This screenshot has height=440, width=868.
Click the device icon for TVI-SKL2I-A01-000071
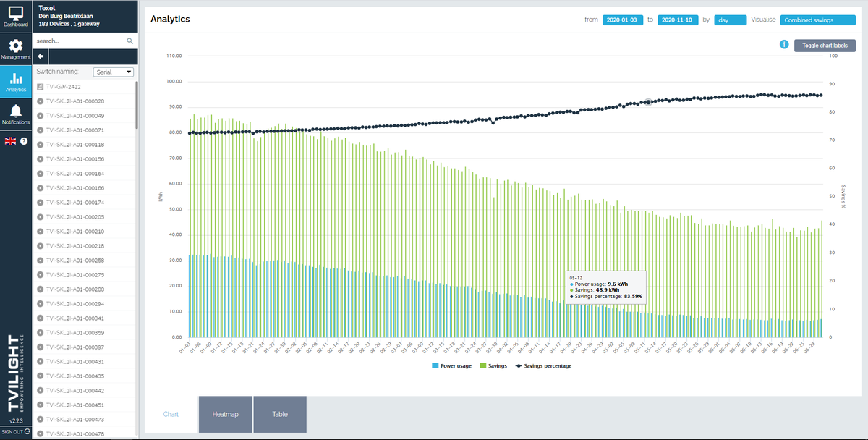click(x=40, y=130)
